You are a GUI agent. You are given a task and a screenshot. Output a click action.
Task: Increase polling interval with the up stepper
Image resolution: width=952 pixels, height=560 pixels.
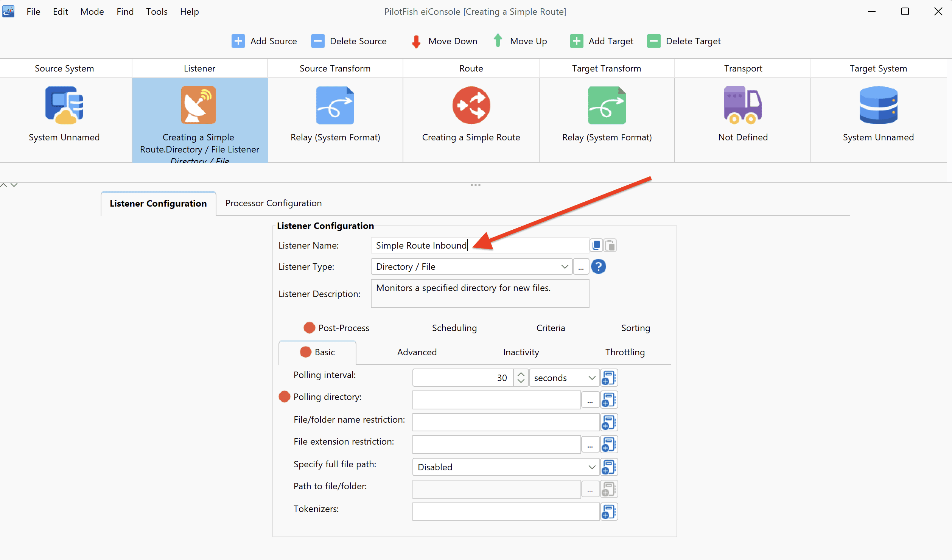521,374
